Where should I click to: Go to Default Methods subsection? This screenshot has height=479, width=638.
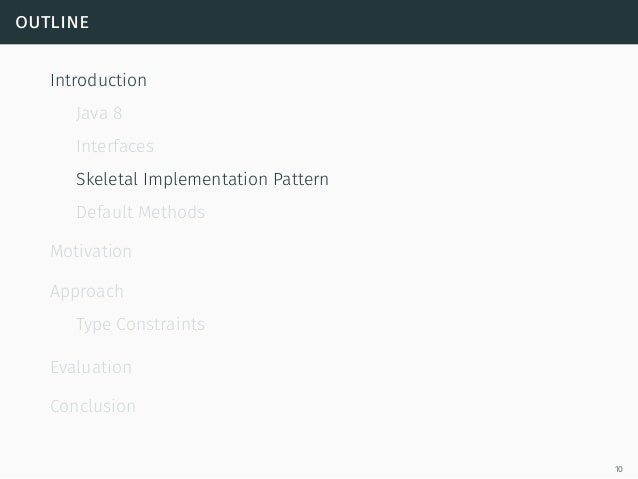(140, 212)
